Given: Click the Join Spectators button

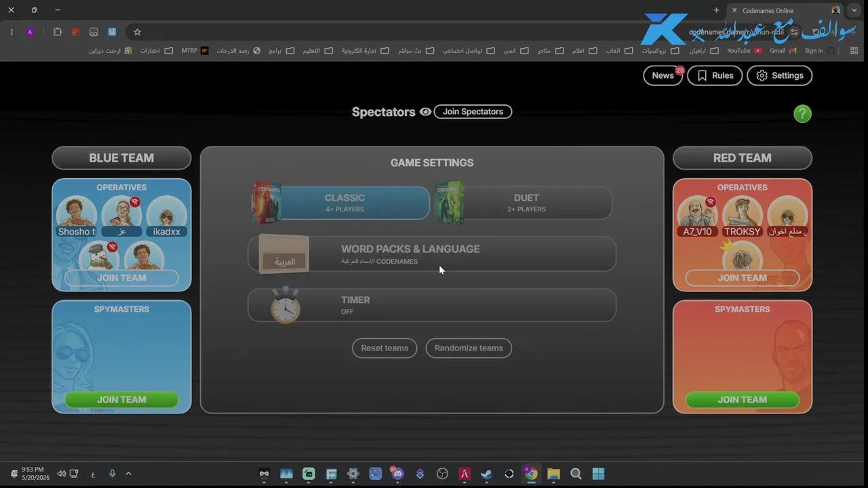Looking at the screenshot, I should click(473, 112).
